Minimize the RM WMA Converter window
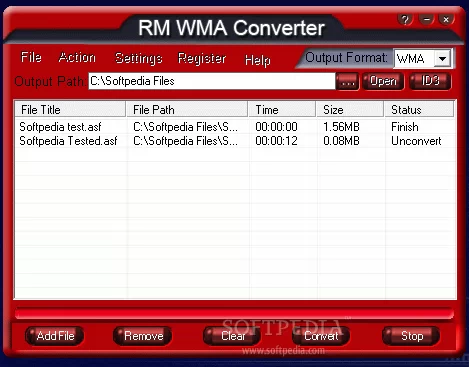 [x=426, y=20]
